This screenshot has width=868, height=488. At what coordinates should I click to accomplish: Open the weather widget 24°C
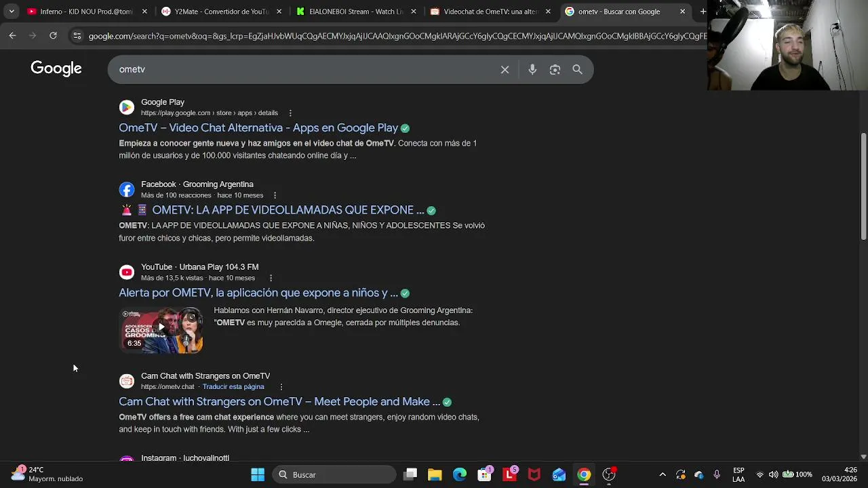[46, 474]
